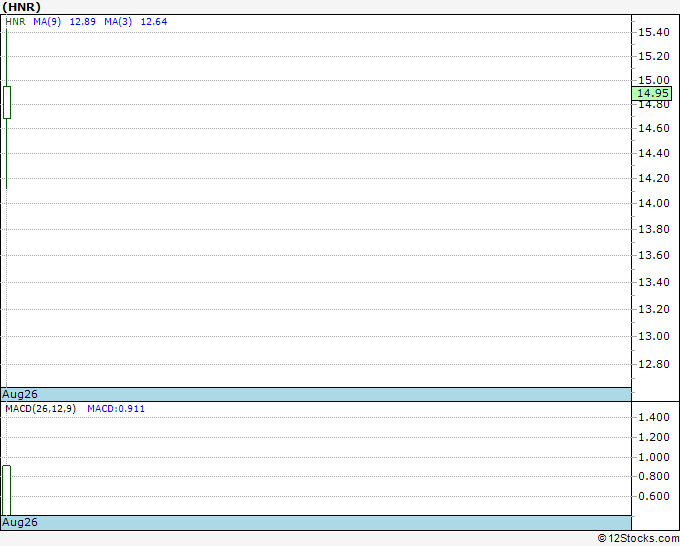Select the MACD(26,12,9) indicator label
Image resolution: width=680 pixels, height=546 pixels.
40,409
